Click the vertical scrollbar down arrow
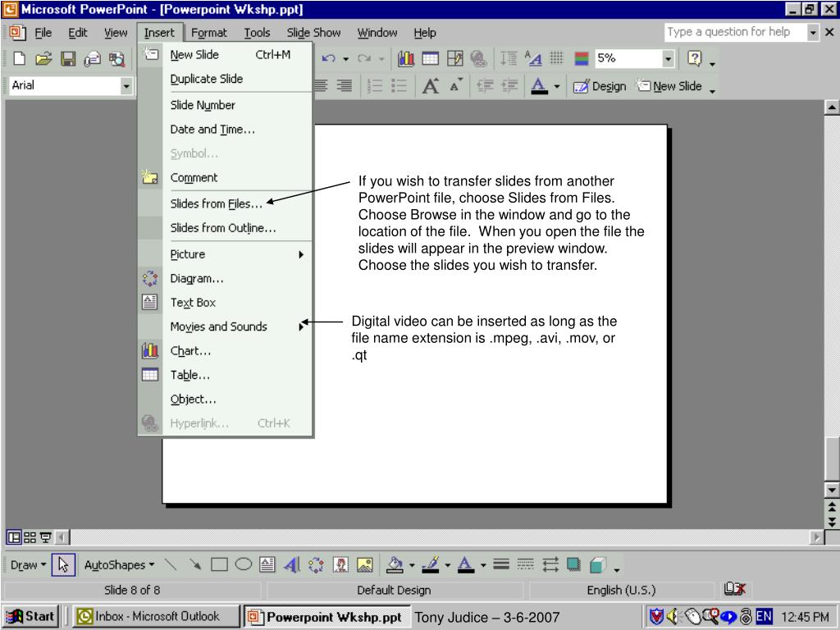Image resolution: width=840 pixels, height=630 pixels. [x=832, y=490]
